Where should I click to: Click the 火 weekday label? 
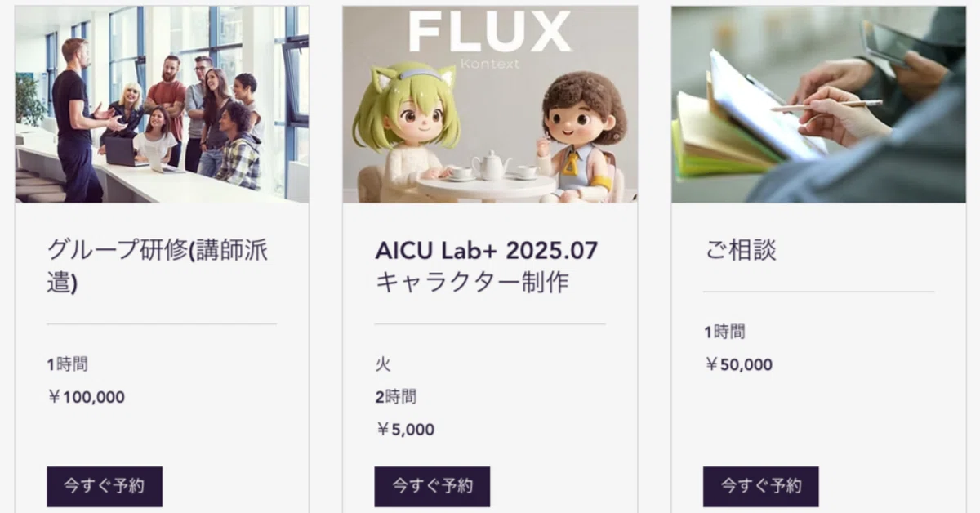point(383,364)
